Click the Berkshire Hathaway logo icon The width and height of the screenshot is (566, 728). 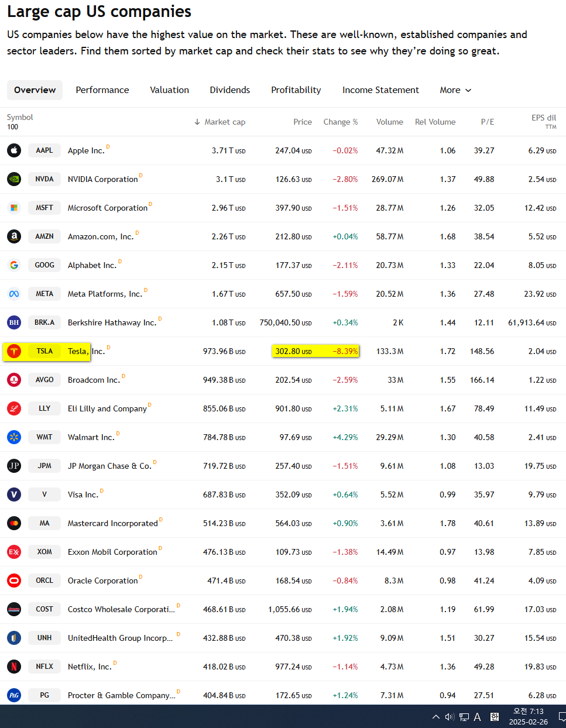14,322
